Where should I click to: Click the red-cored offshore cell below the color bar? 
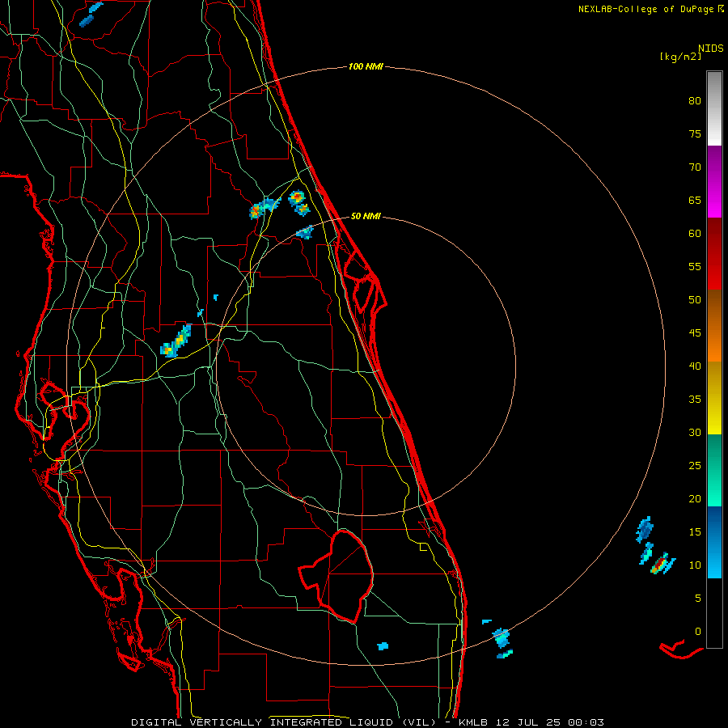click(660, 565)
